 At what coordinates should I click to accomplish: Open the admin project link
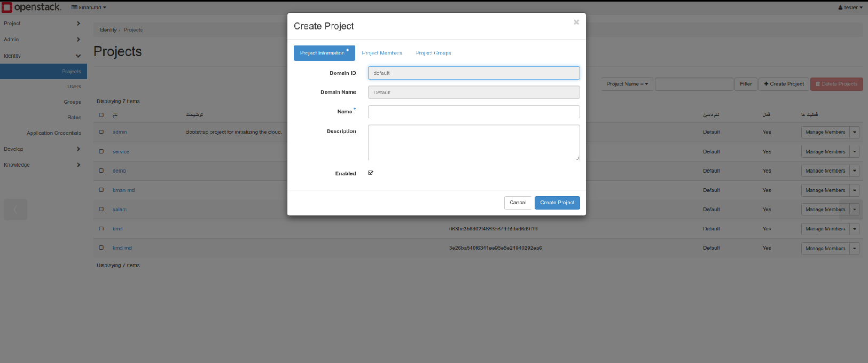[120, 132]
